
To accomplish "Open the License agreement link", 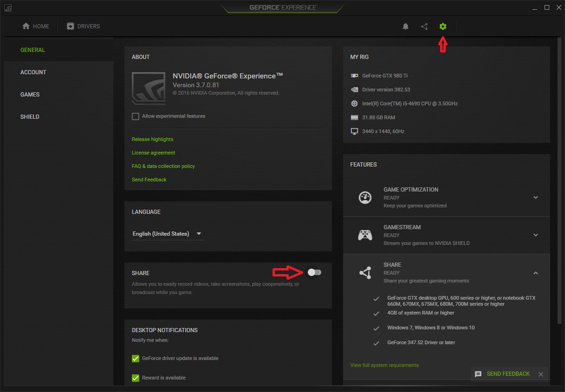I will click(153, 153).
